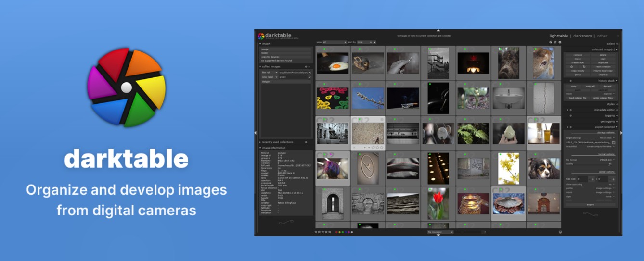
Task: Open the color label rule dropdown
Action: pyautogui.click(x=270, y=77)
